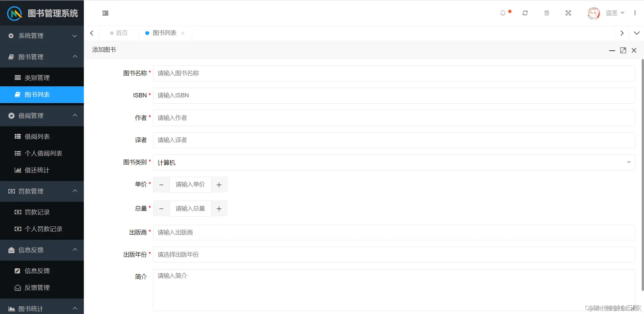Open the 出版年份 year picker

[394, 255]
